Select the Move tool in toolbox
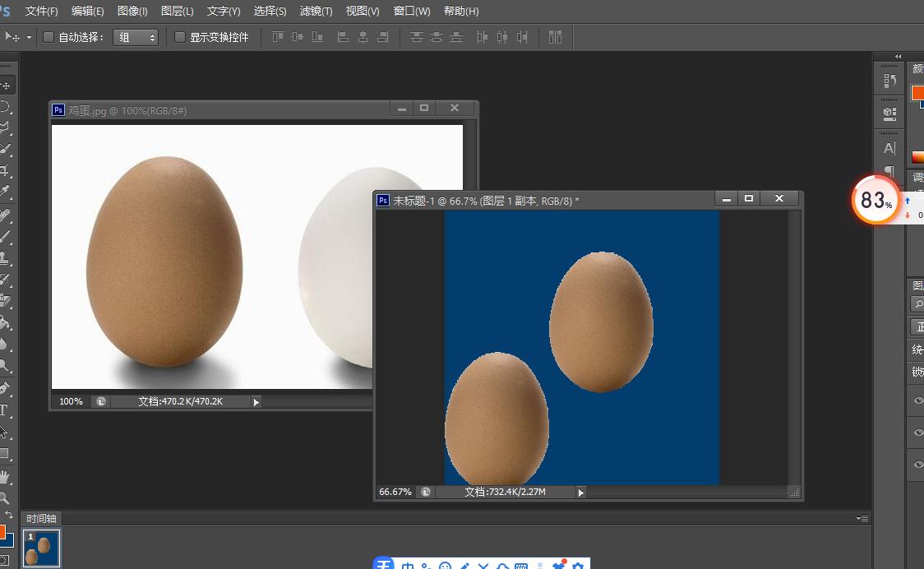Image resolution: width=924 pixels, height=569 pixels. pos(6,86)
